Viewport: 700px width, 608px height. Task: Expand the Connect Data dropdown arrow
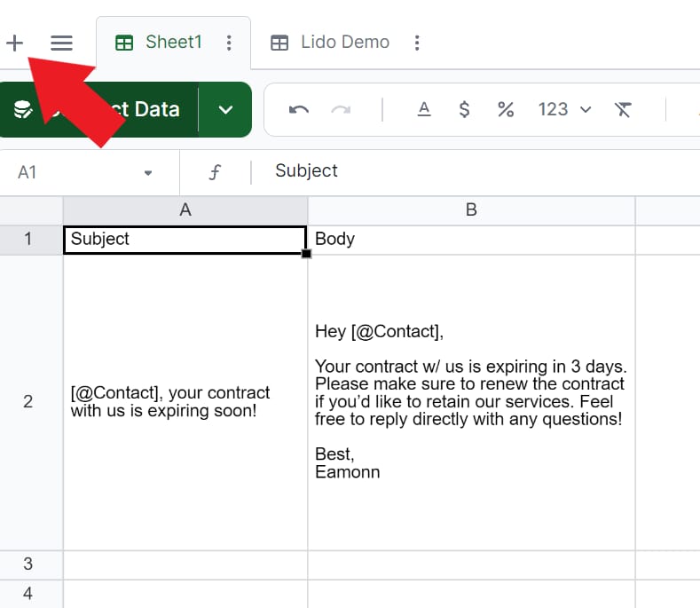(x=225, y=109)
